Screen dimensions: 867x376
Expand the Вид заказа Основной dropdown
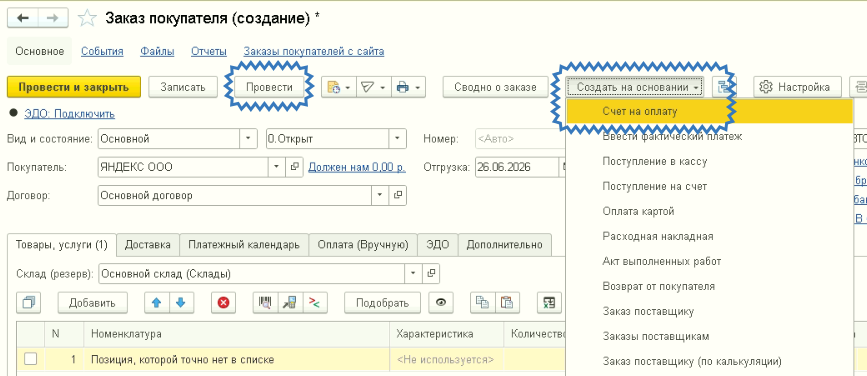click(248, 138)
